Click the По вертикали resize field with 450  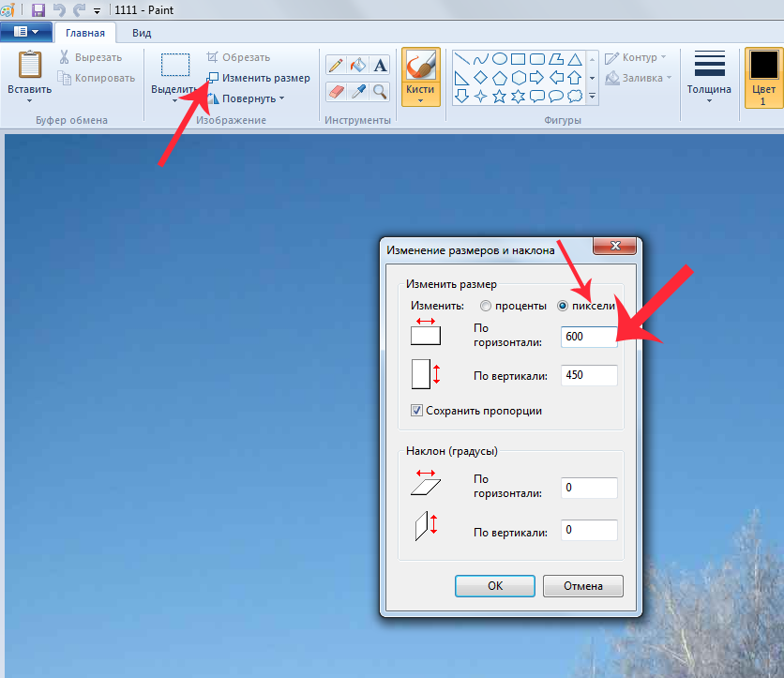coord(588,375)
